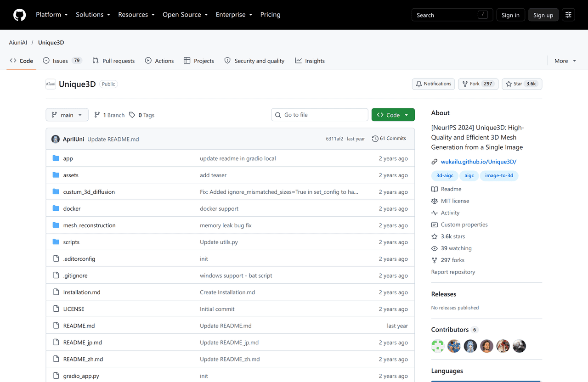Expand the Platform menu in header
Viewport: 588px width, 382px height.
coord(52,15)
